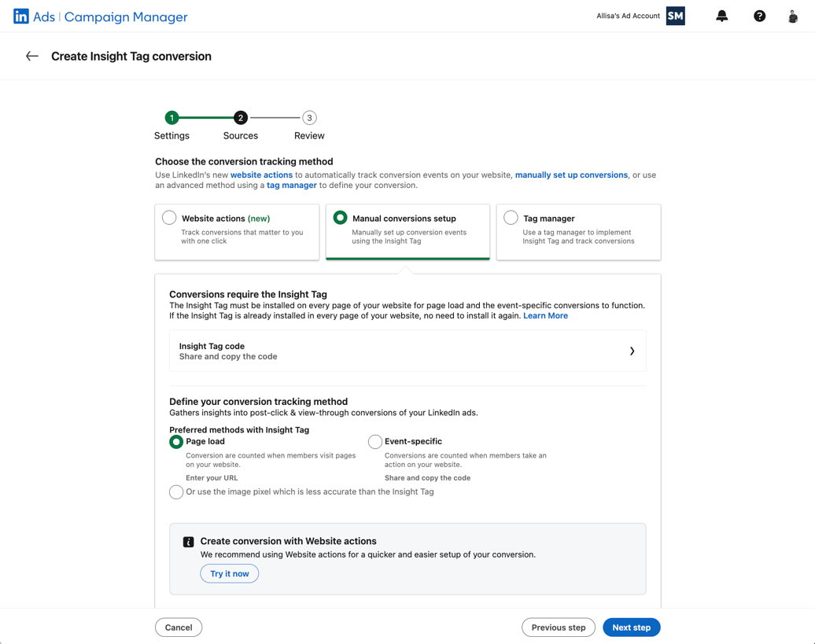Select the image pixel radio option
815x644 pixels.
tap(176, 491)
